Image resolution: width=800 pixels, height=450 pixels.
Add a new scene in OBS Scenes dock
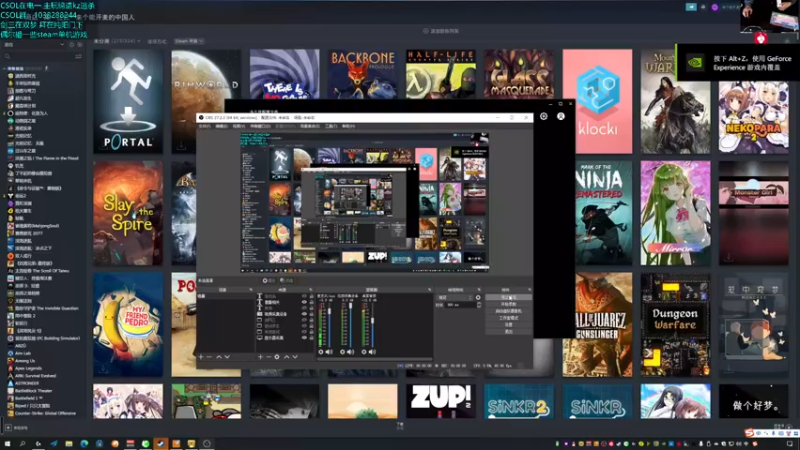201,357
